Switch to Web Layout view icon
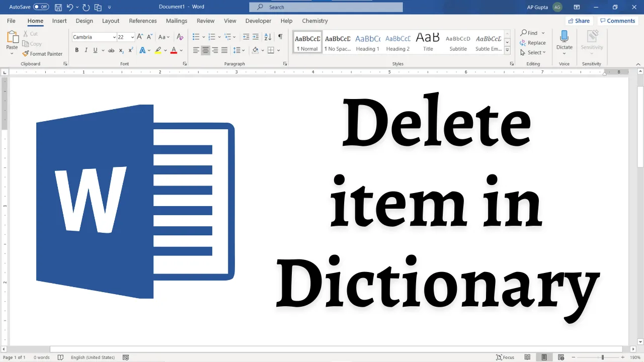 560,357
